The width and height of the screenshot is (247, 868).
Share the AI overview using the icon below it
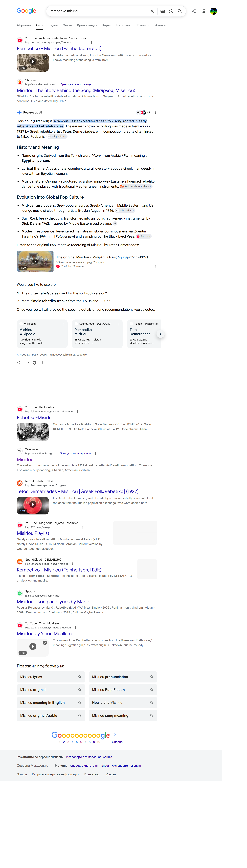point(19,363)
